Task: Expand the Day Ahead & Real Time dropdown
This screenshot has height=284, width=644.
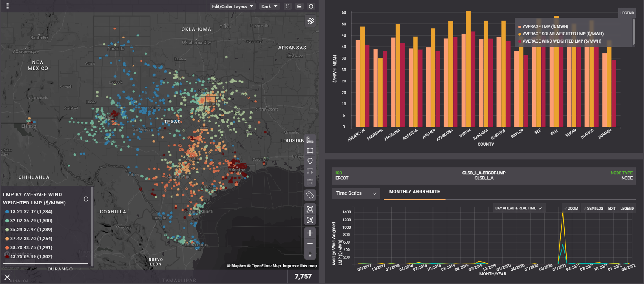Action: [519, 208]
